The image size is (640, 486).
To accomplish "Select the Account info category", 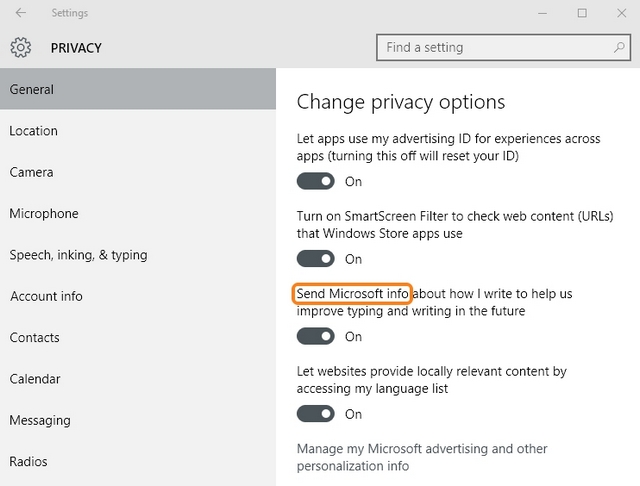I will click(x=46, y=296).
